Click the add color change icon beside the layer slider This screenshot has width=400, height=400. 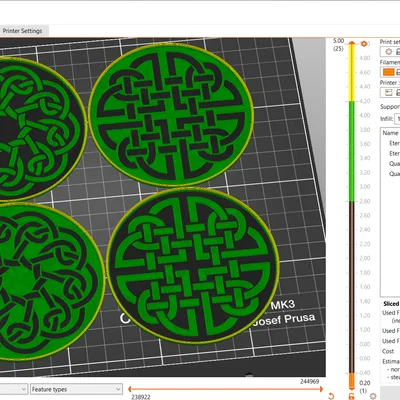(x=364, y=44)
